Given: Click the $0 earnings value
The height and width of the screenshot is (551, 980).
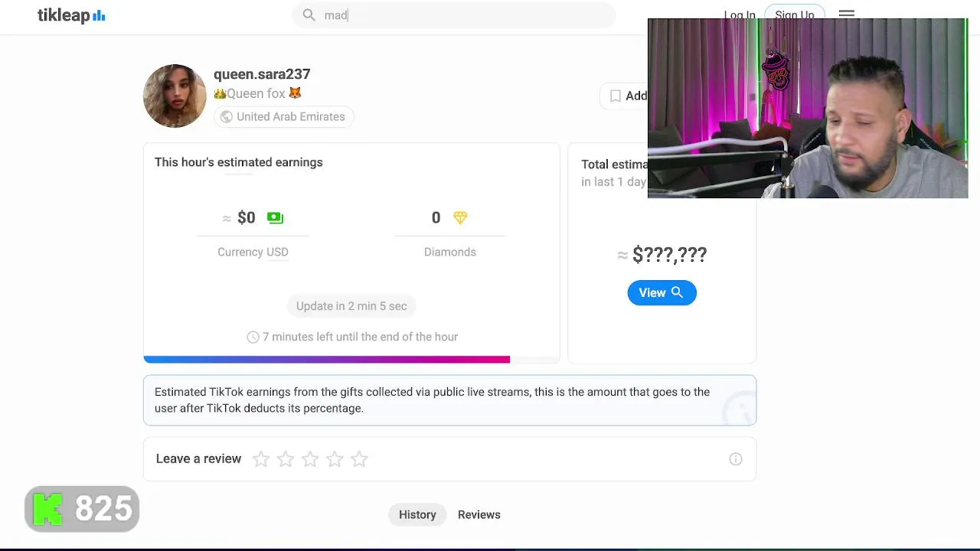Looking at the screenshot, I should pyautogui.click(x=246, y=217).
